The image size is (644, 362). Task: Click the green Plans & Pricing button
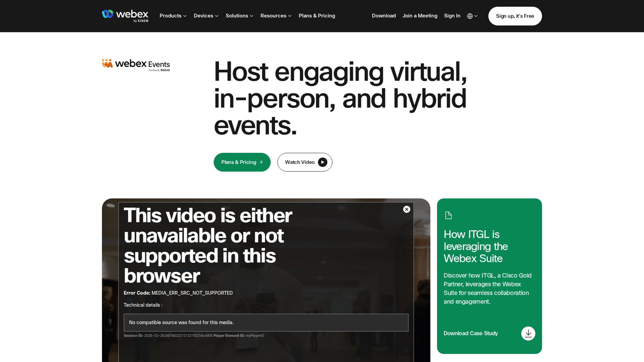(x=242, y=162)
